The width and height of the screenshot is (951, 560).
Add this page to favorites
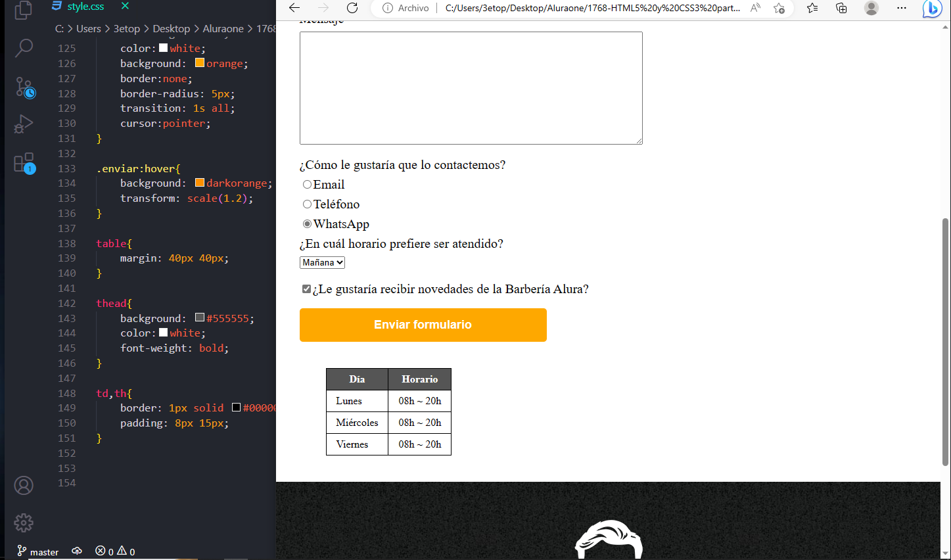779,8
